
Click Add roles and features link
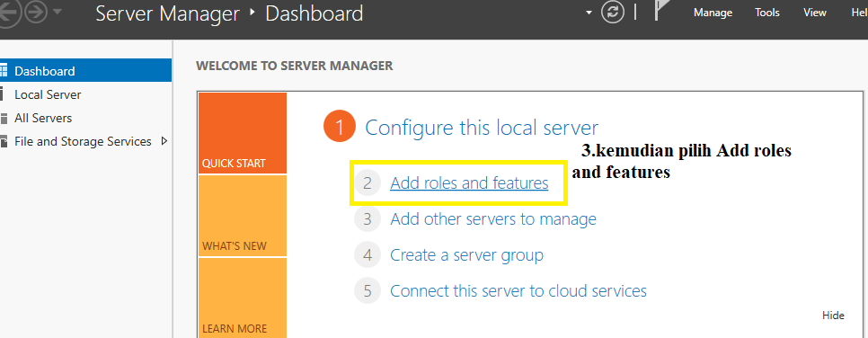(x=469, y=182)
